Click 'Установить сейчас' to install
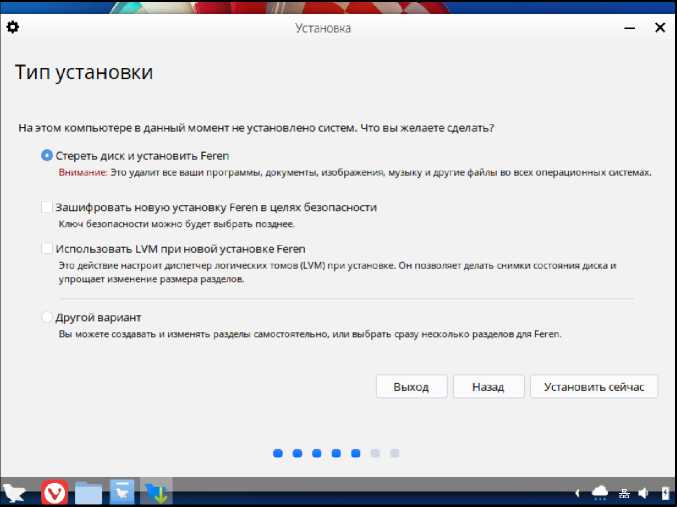This screenshot has width=677, height=507. pos(594,387)
